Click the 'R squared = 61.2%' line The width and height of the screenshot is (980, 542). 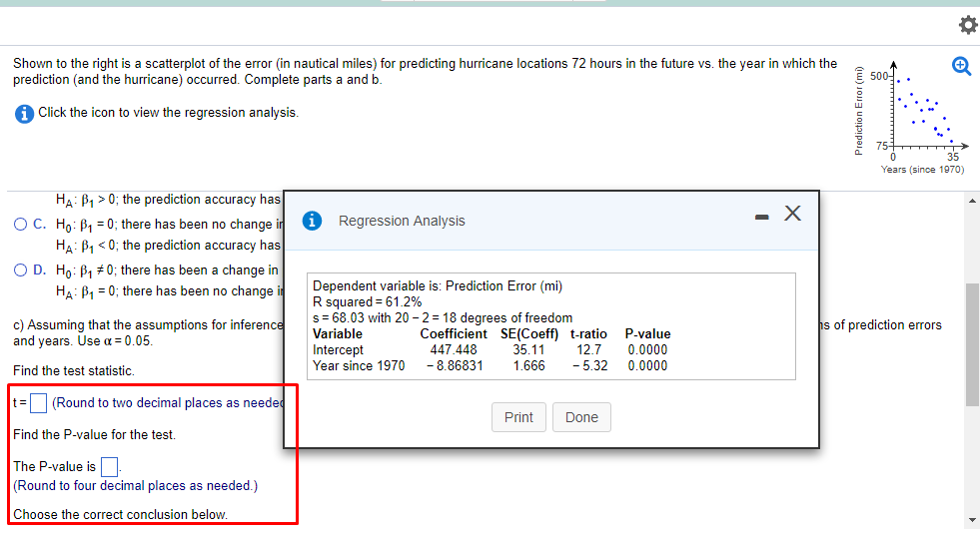[367, 302]
